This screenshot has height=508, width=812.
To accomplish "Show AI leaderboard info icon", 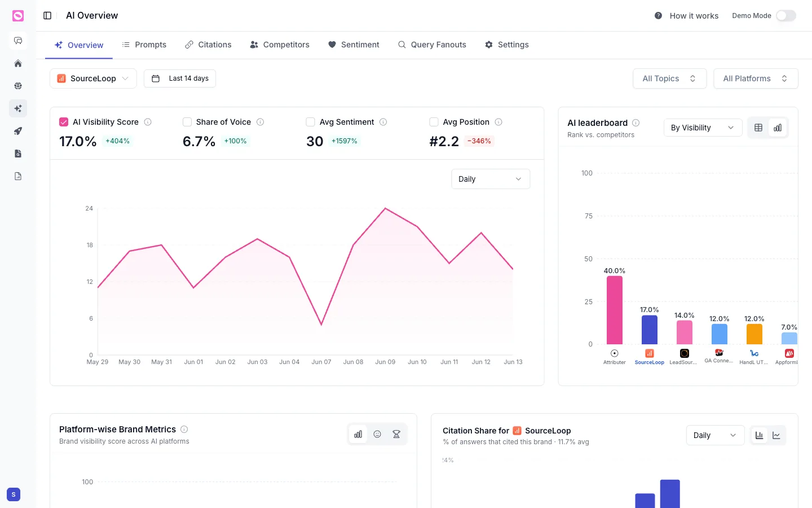I will click(x=636, y=122).
